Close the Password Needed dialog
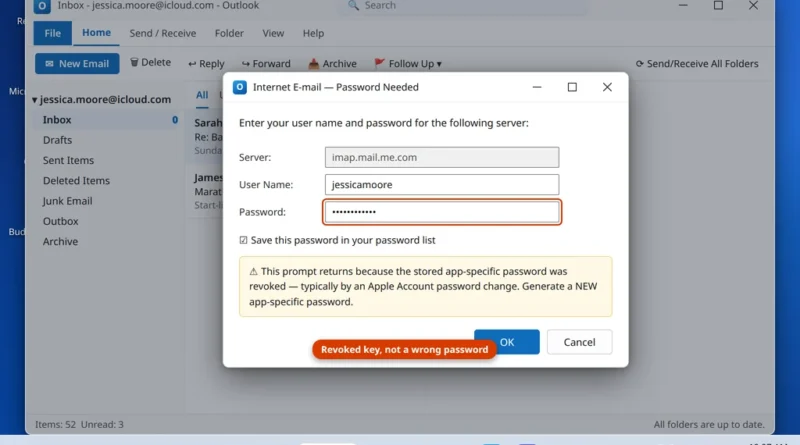 click(x=607, y=87)
